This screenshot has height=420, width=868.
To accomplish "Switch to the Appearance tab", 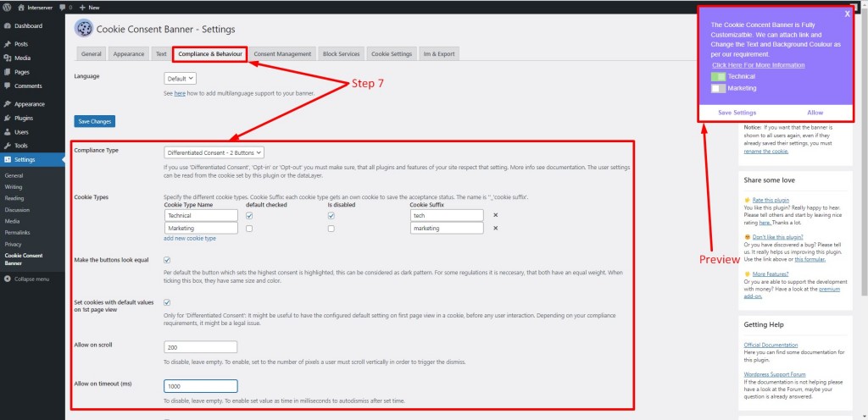I will [129, 54].
